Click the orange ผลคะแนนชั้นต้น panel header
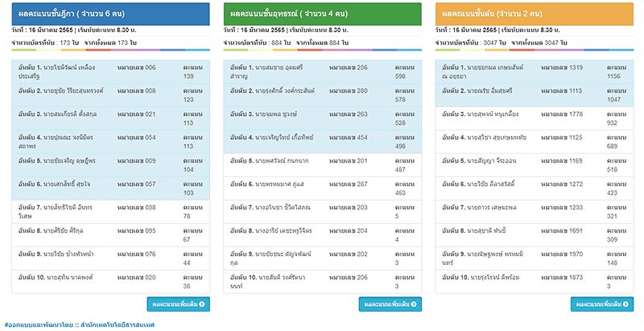The width and height of the screenshot is (644, 331). [534, 14]
